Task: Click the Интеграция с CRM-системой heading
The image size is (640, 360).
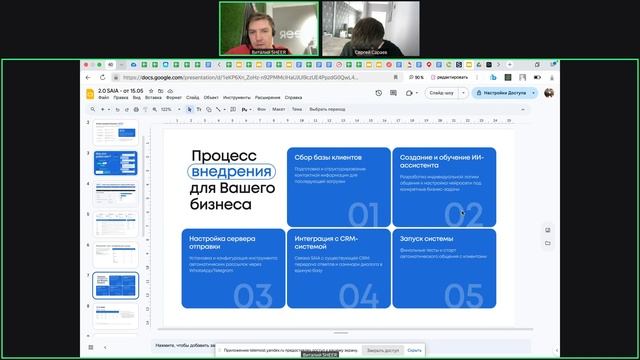Action: 326,242
